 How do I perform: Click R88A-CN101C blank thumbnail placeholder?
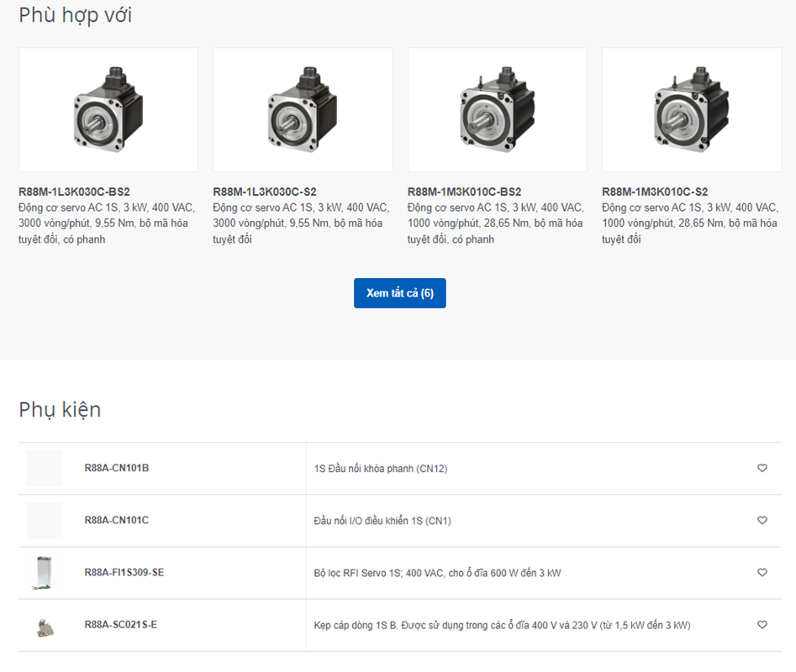(45, 520)
